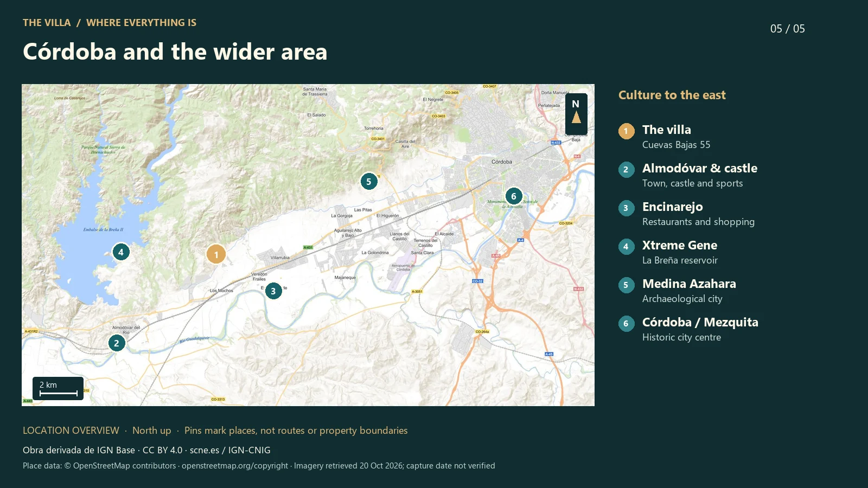Click the 2 km scale bar
Image resolution: width=868 pixels, height=488 pixels.
[58, 388]
